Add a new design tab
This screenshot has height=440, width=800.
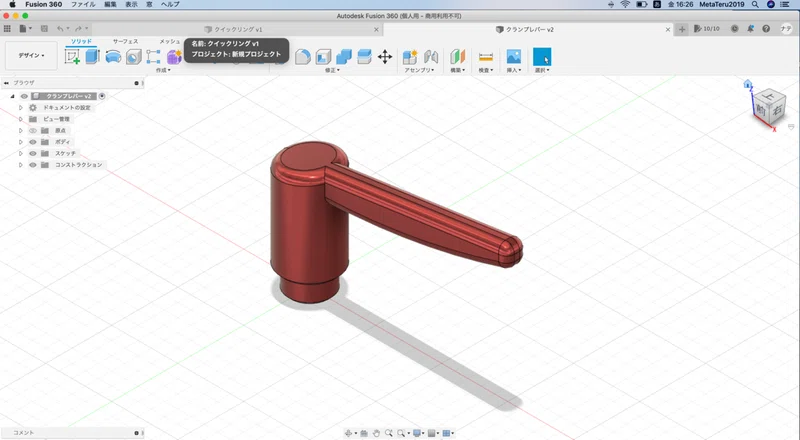682,29
